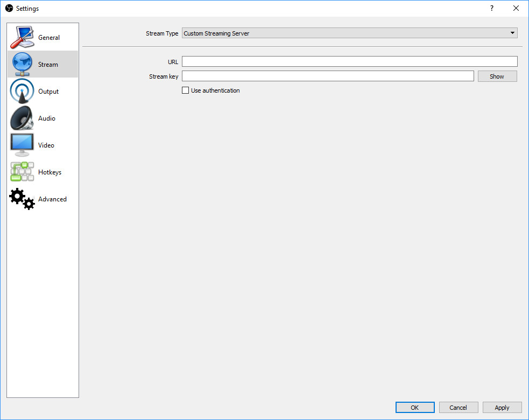Switch to the Hotkeys settings tab
The width and height of the screenshot is (529, 420).
click(x=43, y=172)
